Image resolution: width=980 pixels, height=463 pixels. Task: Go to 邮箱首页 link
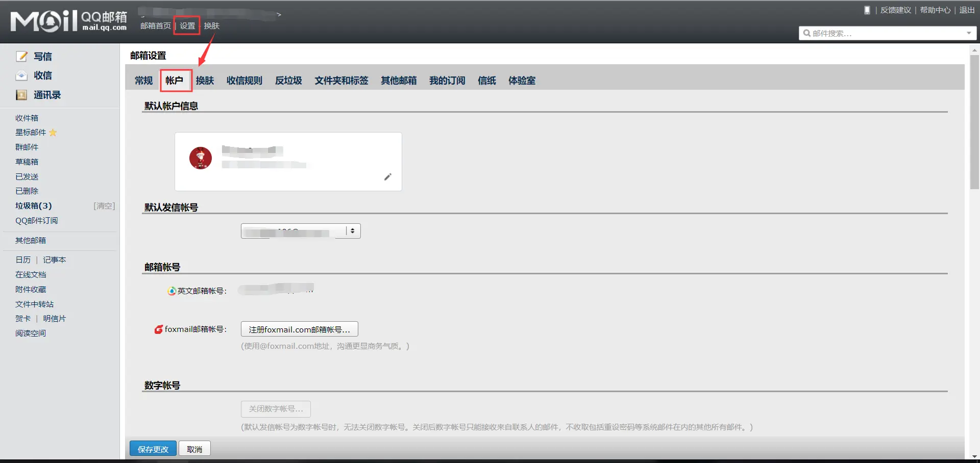point(156,25)
